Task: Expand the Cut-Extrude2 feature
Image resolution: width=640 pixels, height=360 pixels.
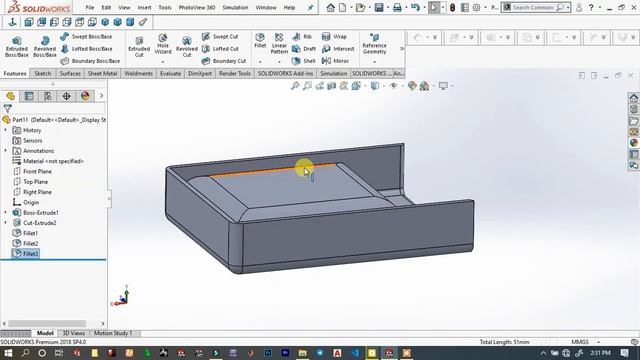Action: [x=6, y=223]
